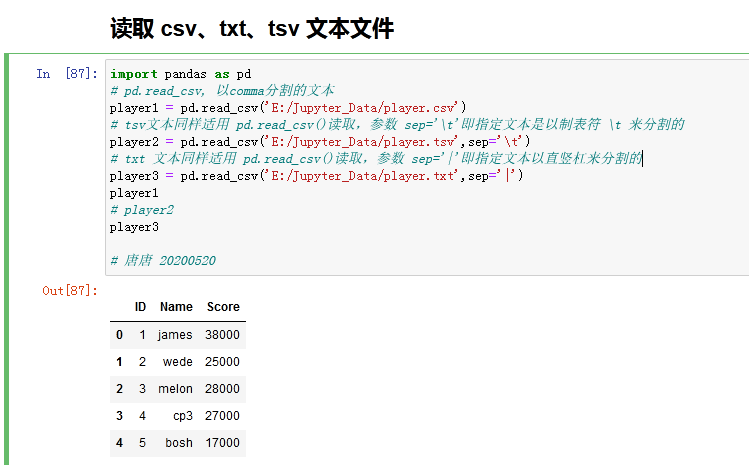Click the 'ID' column header
The image size is (749, 465).
tap(140, 307)
